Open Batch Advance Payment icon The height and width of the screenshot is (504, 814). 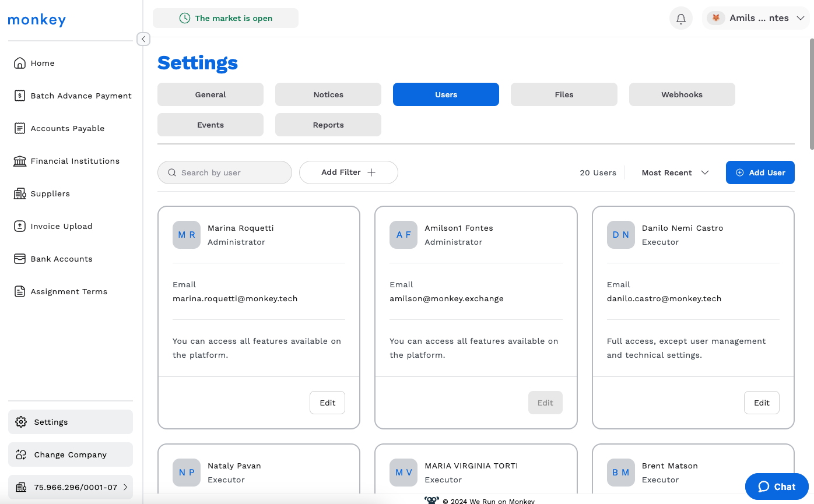pos(20,96)
